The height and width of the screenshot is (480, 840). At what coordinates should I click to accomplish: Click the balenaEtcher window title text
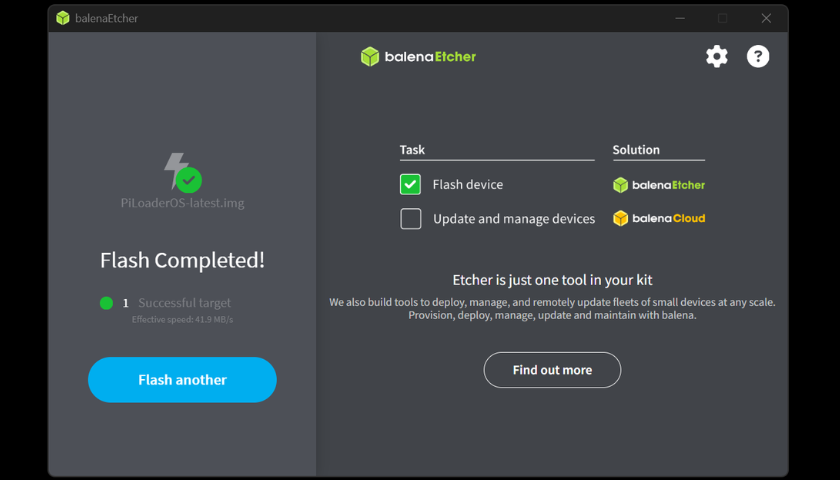pos(106,18)
